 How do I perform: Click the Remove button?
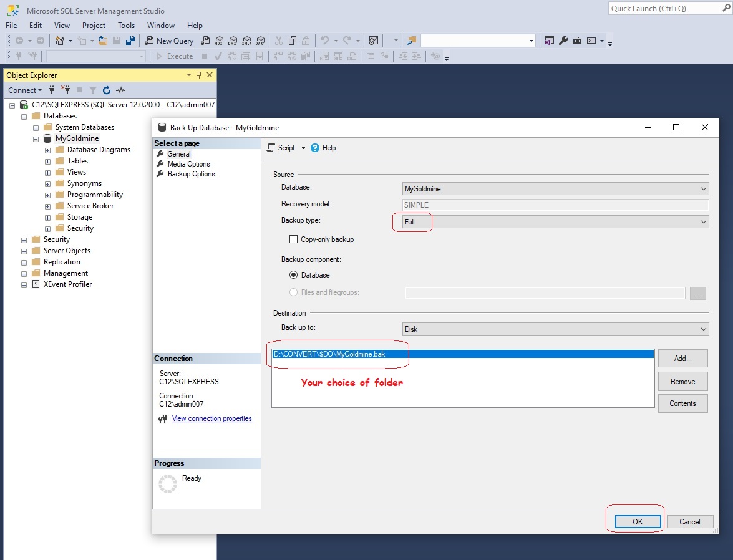pyautogui.click(x=683, y=382)
